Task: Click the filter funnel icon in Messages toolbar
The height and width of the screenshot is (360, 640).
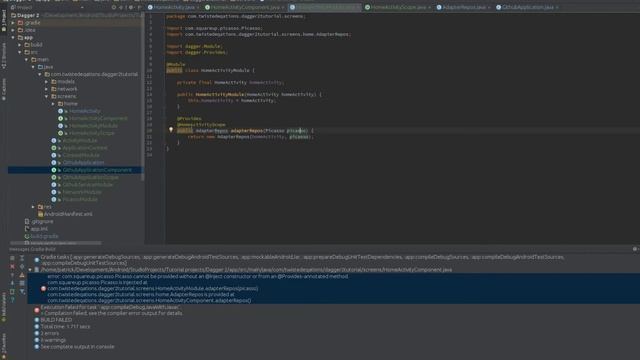Action: [x=22, y=291]
